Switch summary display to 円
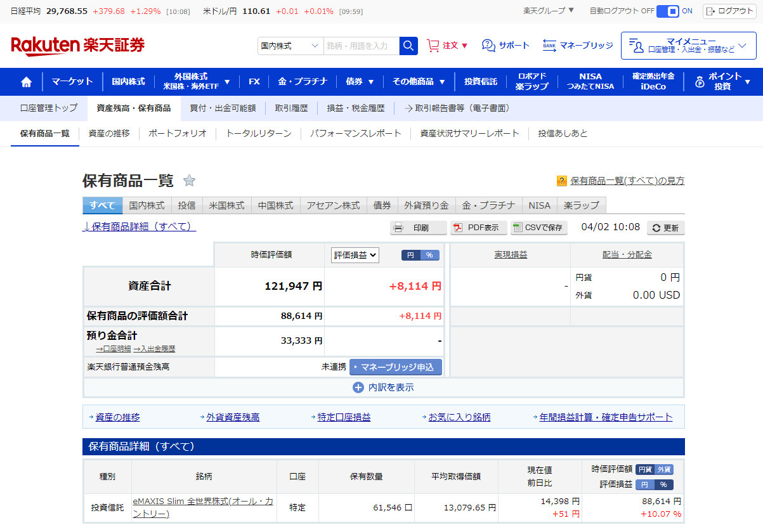This screenshot has height=532, width=763. pyautogui.click(x=410, y=255)
